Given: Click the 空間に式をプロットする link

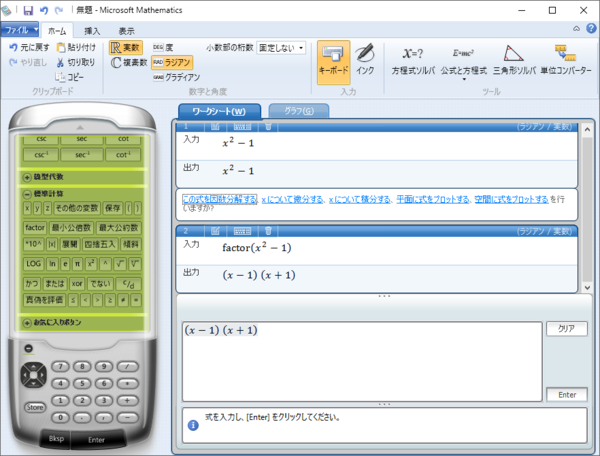Looking at the screenshot, I should 512,199.
